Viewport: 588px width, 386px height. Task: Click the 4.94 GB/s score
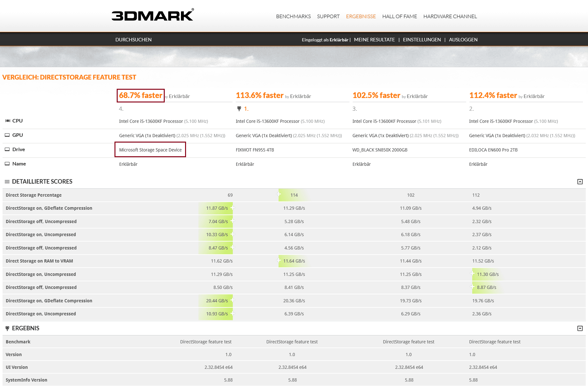[x=482, y=208]
